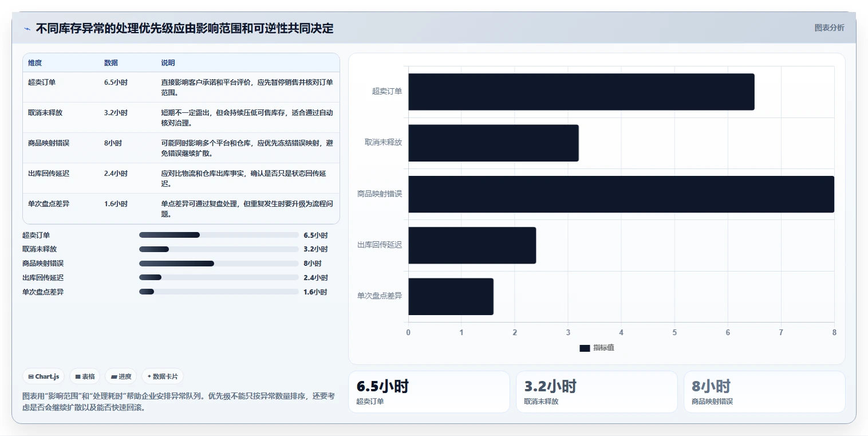The image size is (868, 436).
Task: Click the page title 不同库存异常的处理优先级
Action: tap(184, 28)
